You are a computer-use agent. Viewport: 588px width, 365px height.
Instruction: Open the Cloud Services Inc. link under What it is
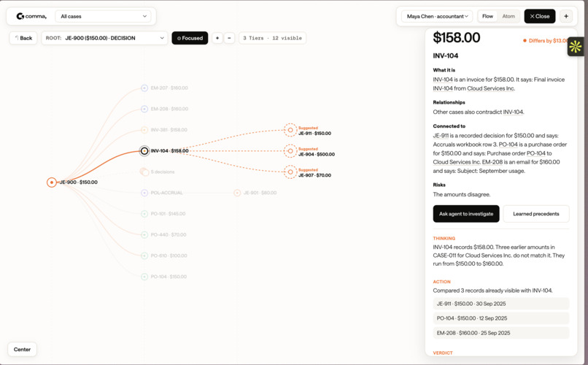click(491, 88)
